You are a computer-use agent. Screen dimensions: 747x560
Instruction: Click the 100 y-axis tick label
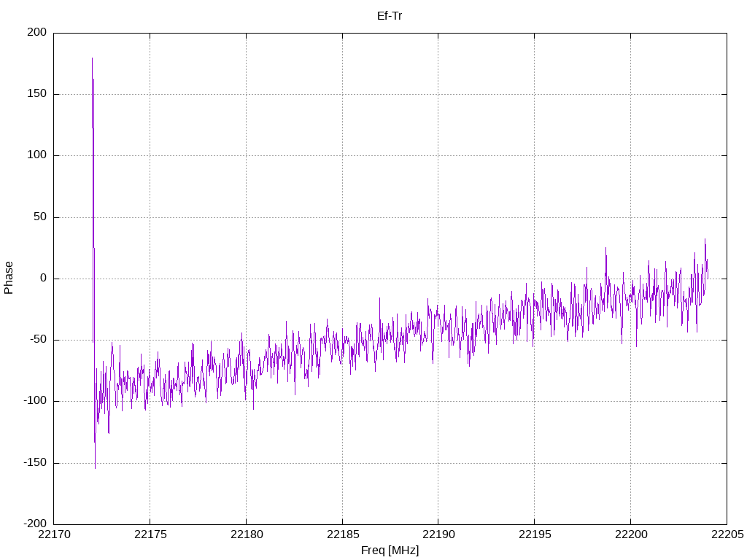pos(37,155)
